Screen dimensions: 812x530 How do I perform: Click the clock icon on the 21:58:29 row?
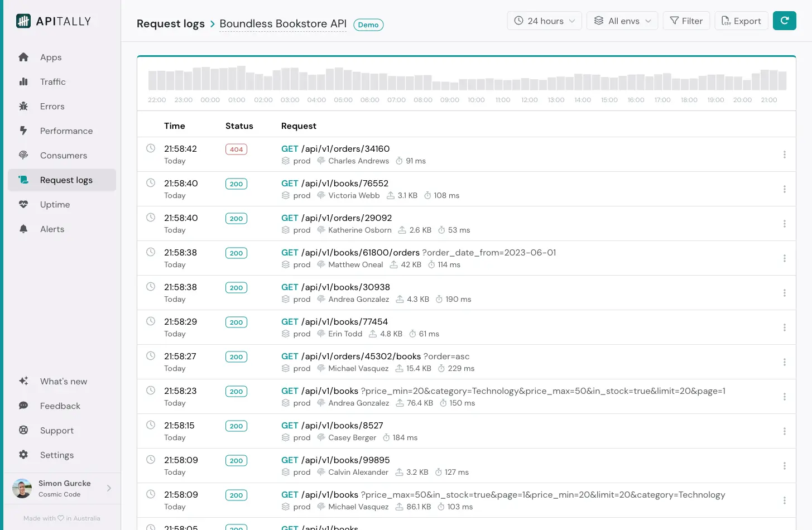coord(151,321)
